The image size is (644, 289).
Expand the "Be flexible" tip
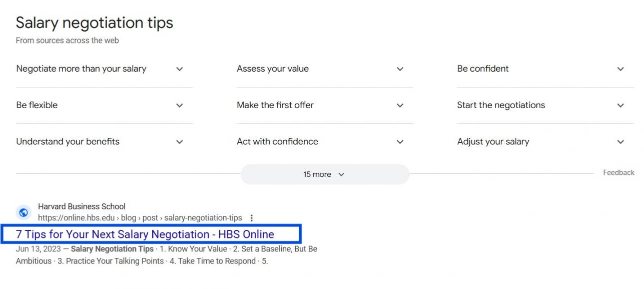37,105
